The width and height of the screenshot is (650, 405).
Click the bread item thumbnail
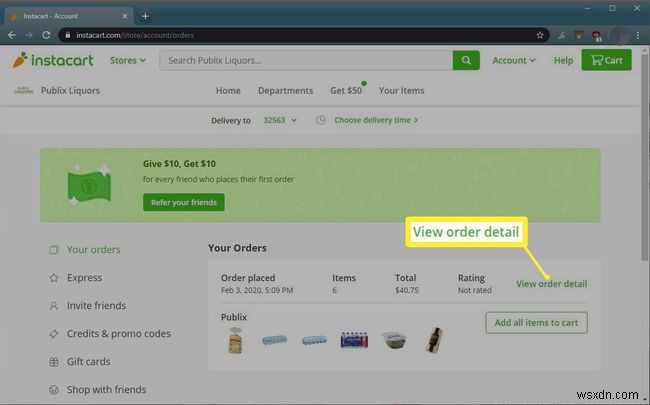(235, 340)
